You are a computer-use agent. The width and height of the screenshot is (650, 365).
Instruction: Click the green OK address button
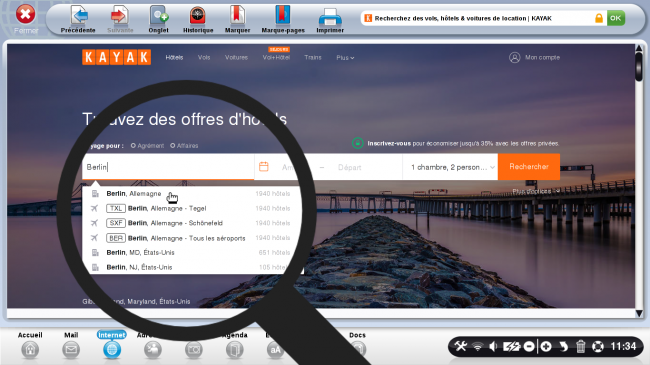[616, 18]
